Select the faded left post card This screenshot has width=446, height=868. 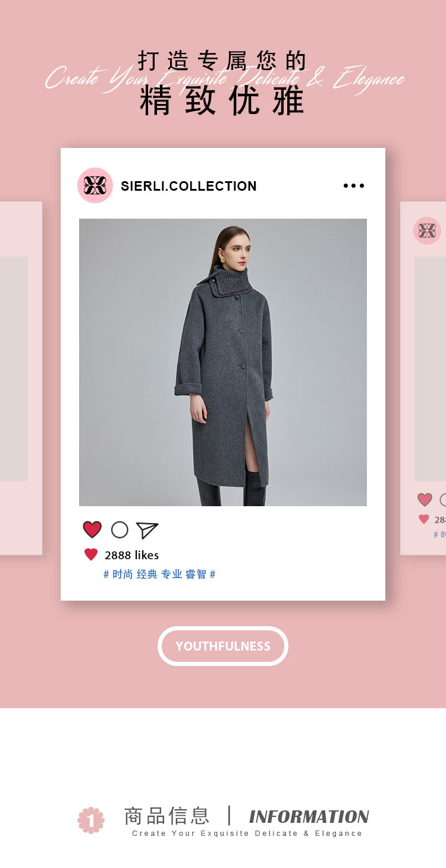tap(21, 378)
